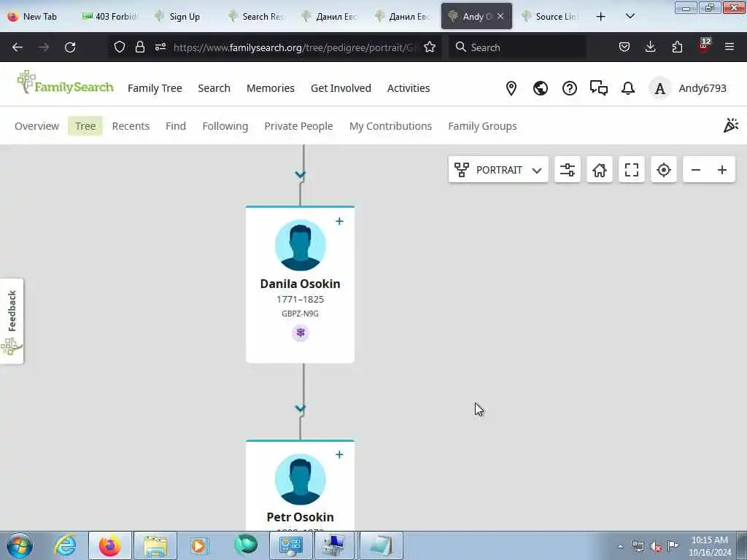The height and width of the screenshot is (560, 747).
Task: Open Internet Explorer from taskbar
Action: coord(65,545)
